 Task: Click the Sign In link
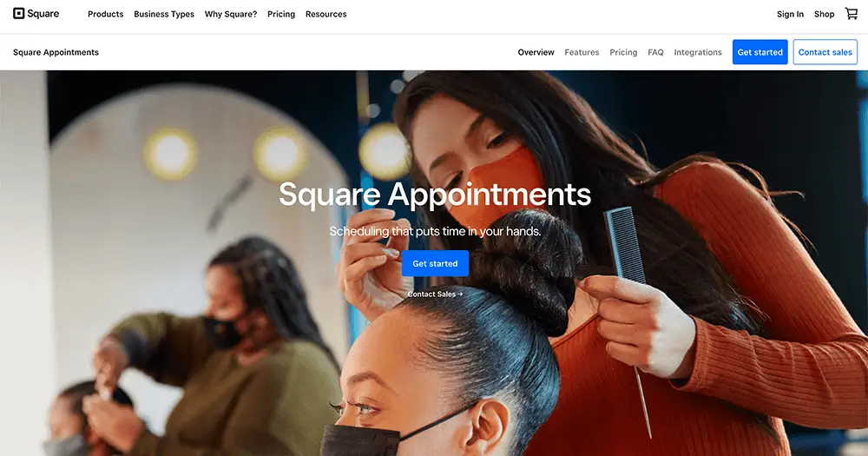(x=790, y=15)
